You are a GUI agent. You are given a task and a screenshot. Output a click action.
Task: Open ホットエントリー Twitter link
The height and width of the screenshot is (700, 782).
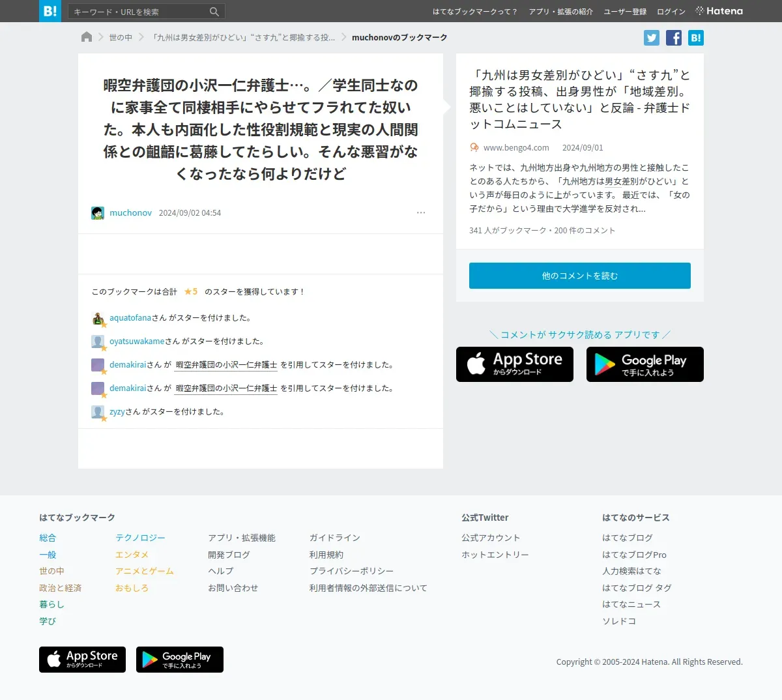(x=495, y=555)
